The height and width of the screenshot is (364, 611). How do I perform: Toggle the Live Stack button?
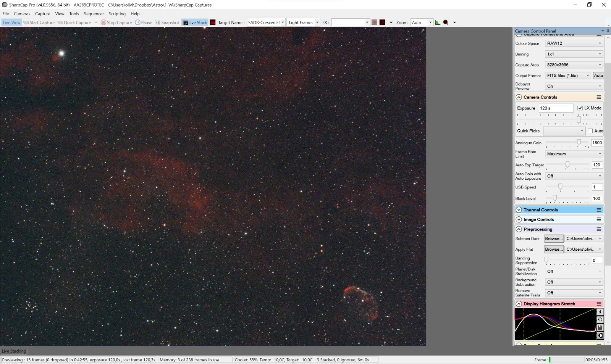click(x=195, y=23)
